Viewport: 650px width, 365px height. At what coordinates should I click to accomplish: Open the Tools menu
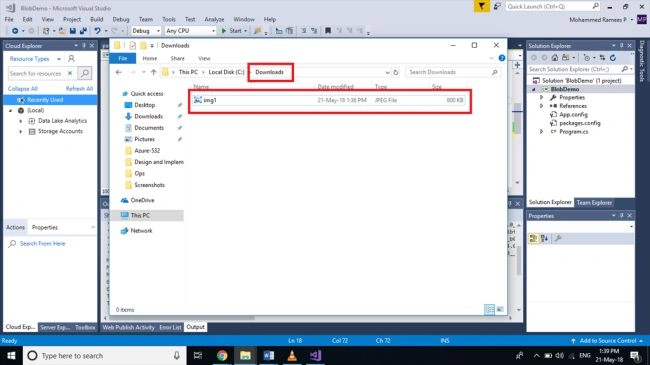point(169,19)
